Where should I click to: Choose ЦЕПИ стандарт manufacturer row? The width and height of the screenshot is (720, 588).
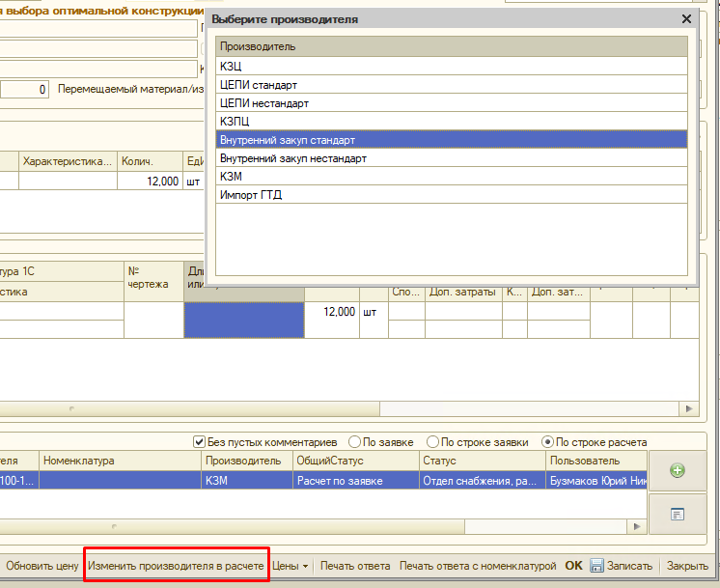coord(452,85)
